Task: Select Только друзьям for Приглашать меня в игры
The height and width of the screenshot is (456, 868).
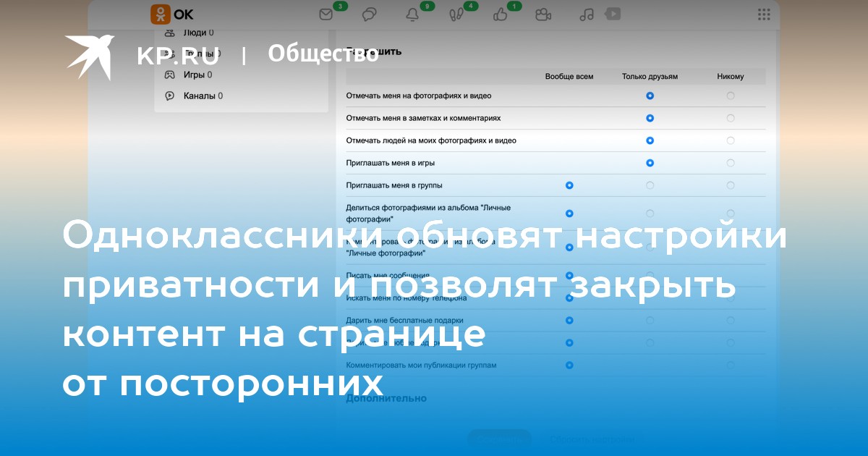Action: click(x=650, y=163)
